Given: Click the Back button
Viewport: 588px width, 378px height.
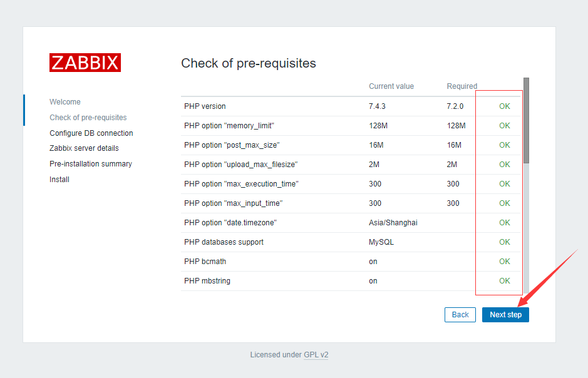Looking at the screenshot, I should click(460, 315).
